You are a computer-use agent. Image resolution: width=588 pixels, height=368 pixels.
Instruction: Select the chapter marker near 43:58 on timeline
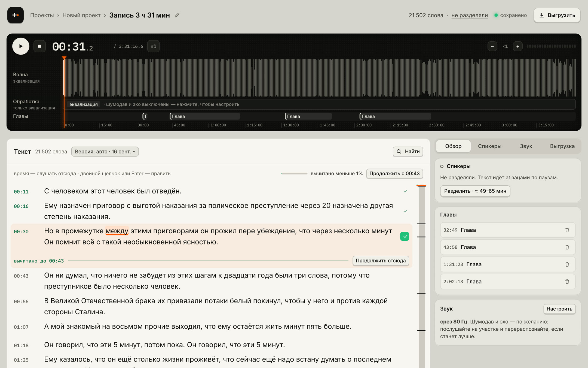[x=204, y=116]
